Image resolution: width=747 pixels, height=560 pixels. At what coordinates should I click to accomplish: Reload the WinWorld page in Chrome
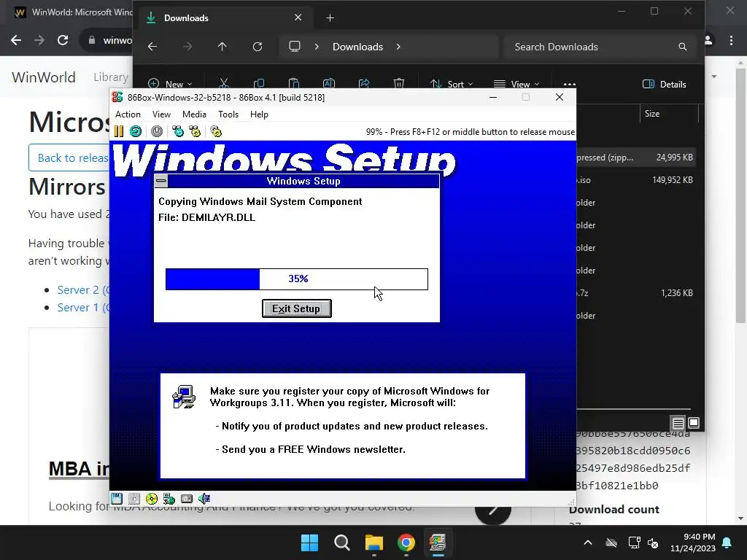pyautogui.click(x=63, y=41)
